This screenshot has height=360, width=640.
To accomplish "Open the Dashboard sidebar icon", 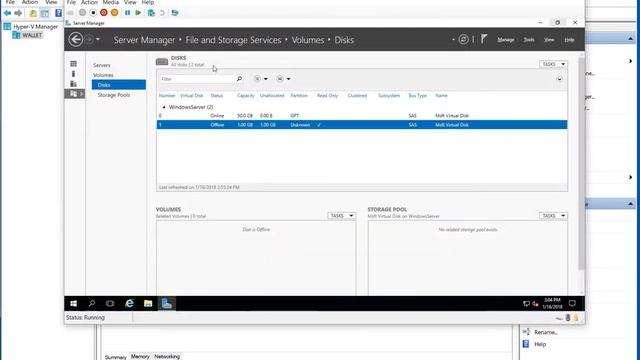I will point(73,64).
